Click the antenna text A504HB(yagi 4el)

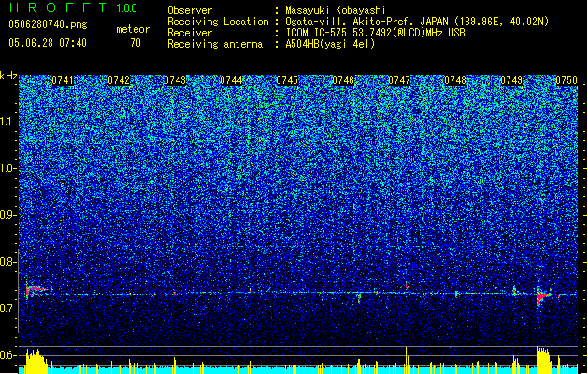coord(330,44)
